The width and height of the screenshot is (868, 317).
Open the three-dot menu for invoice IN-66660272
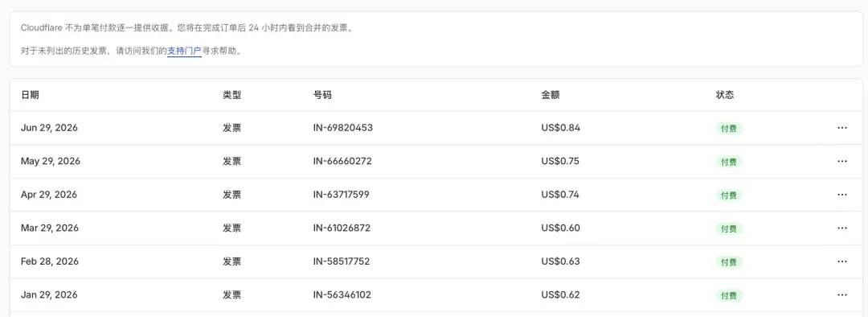(x=842, y=161)
